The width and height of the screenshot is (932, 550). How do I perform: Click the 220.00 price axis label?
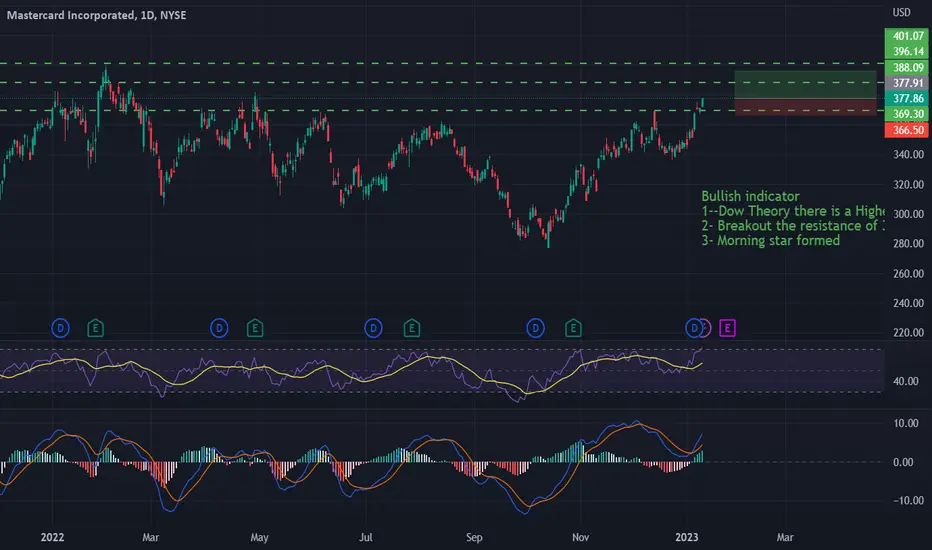pos(908,332)
